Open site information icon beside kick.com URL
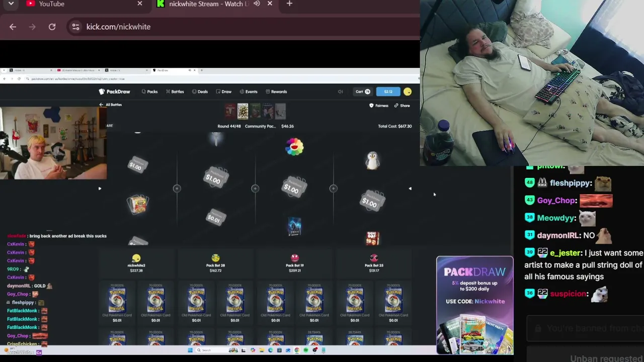The height and width of the screenshot is (362, 644). (x=75, y=27)
